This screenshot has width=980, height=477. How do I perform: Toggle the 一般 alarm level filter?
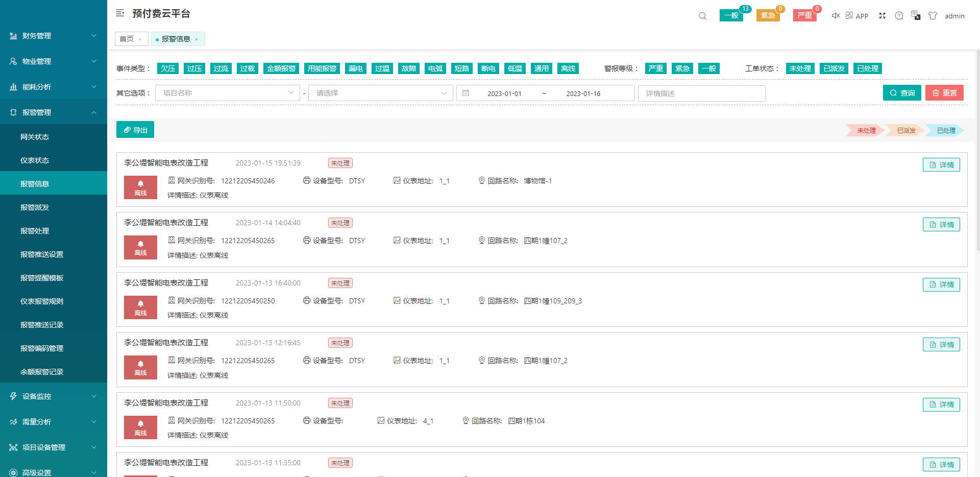(709, 68)
